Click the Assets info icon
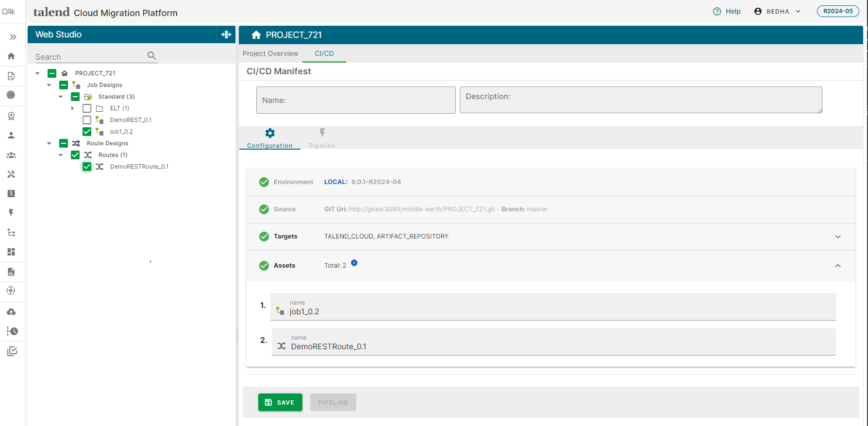Viewport: 868px width, 426px height. [354, 263]
